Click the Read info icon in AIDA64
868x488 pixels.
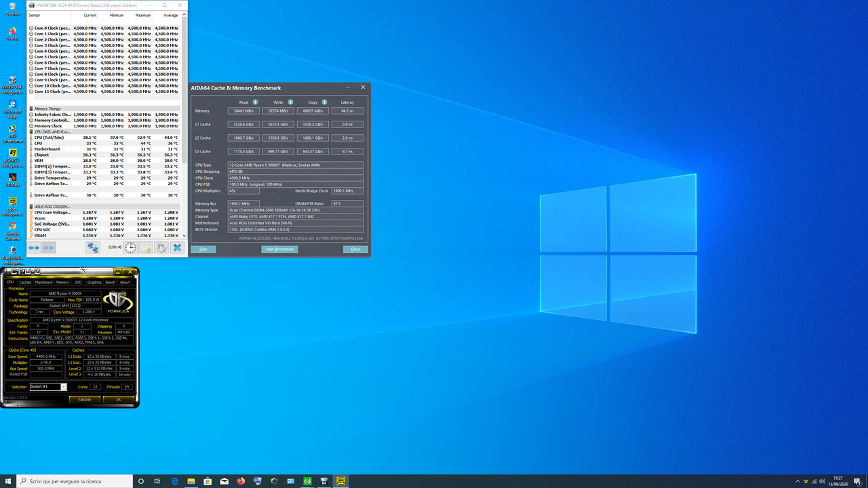[256, 102]
